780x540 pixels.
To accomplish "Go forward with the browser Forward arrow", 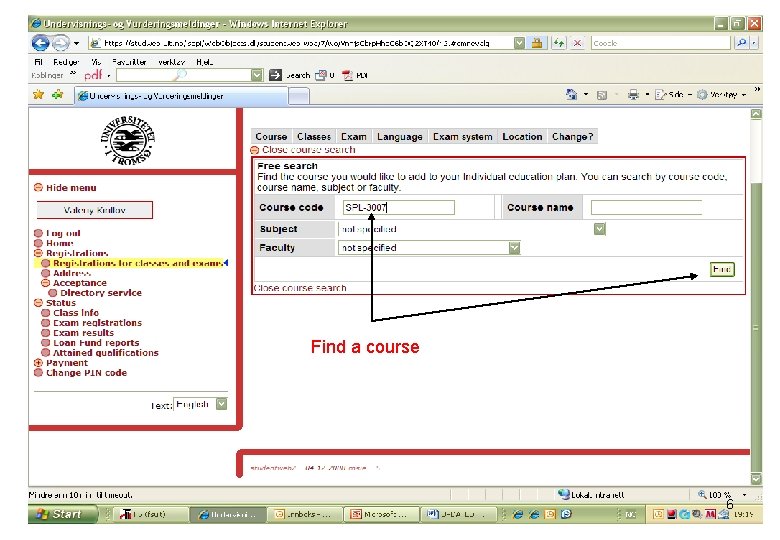I will tap(61, 43).
